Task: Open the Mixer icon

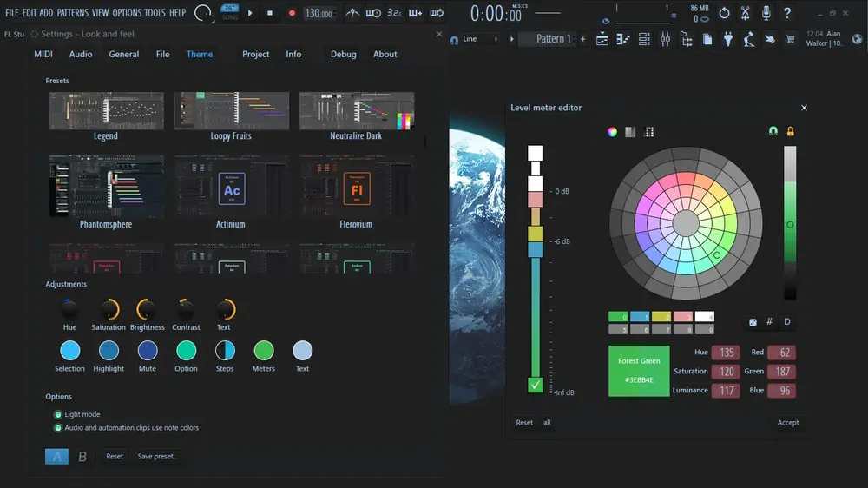Action: coord(666,39)
